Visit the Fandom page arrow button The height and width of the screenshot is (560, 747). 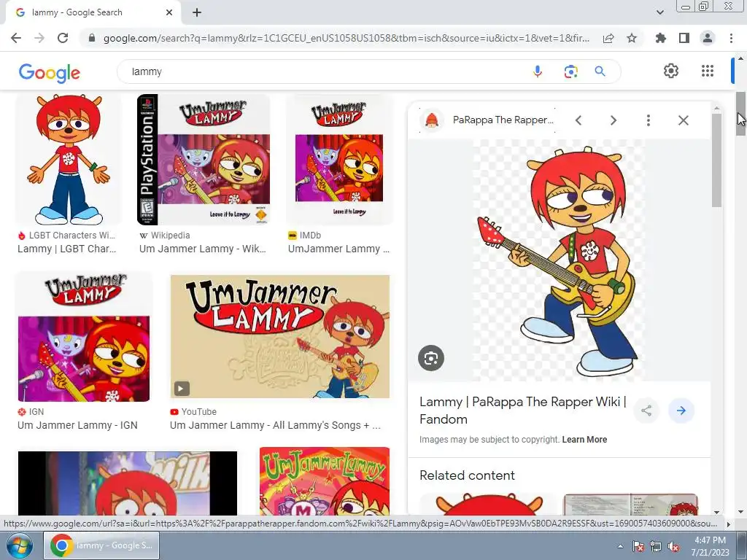[x=681, y=411]
